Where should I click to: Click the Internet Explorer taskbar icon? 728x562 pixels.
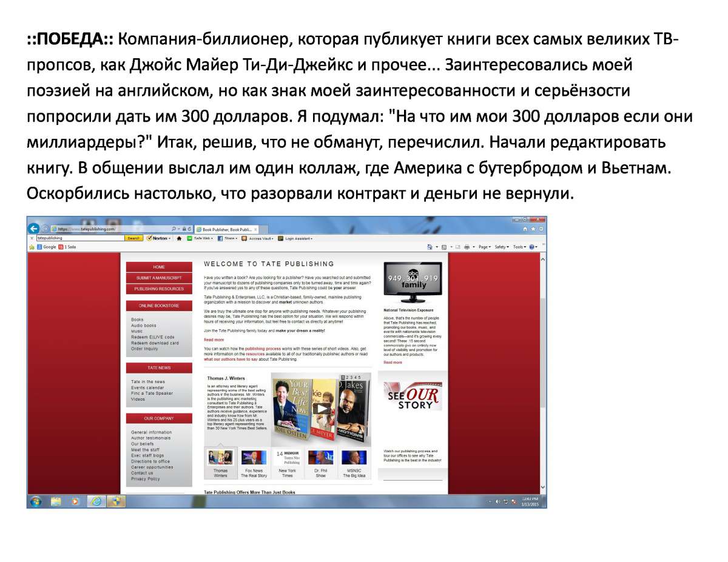click(x=95, y=501)
